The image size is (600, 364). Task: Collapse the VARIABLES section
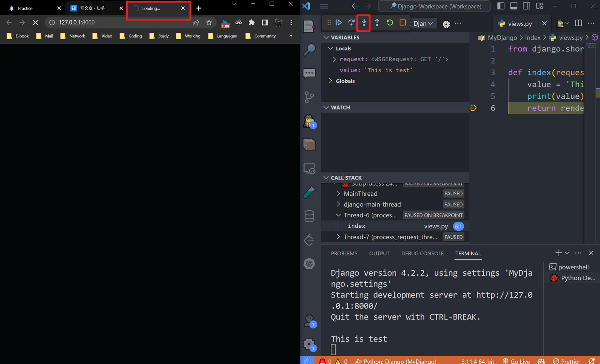pos(327,37)
